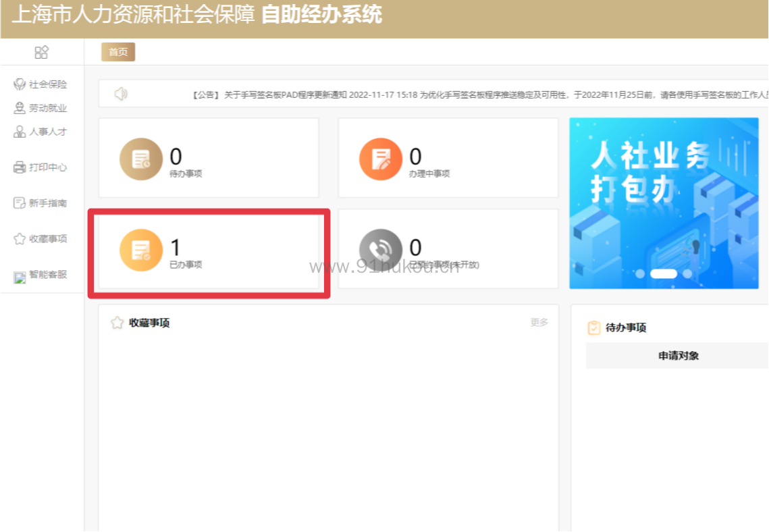Image resolution: width=769 pixels, height=532 pixels.
Task: Click the orange 办理中事项 icon
Action: point(380,159)
